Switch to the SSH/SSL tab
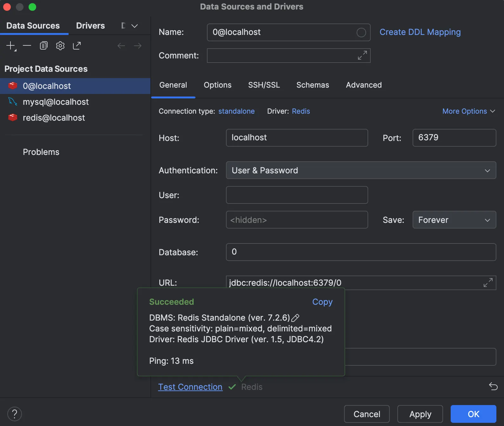 (x=264, y=85)
